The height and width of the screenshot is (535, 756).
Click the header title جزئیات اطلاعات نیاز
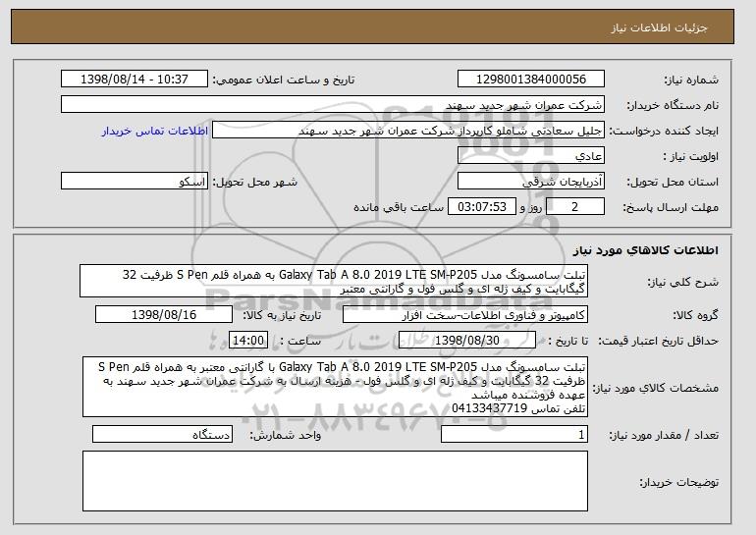pyautogui.click(x=659, y=27)
